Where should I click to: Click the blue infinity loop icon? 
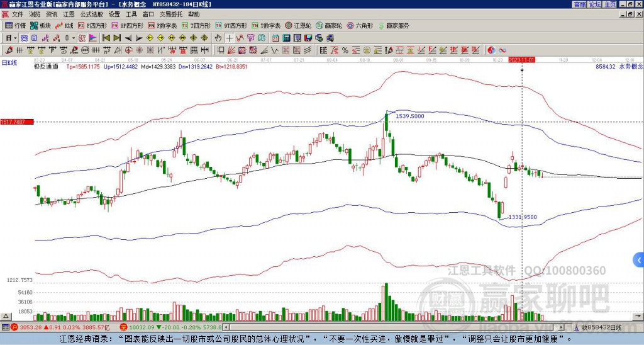point(502,50)
